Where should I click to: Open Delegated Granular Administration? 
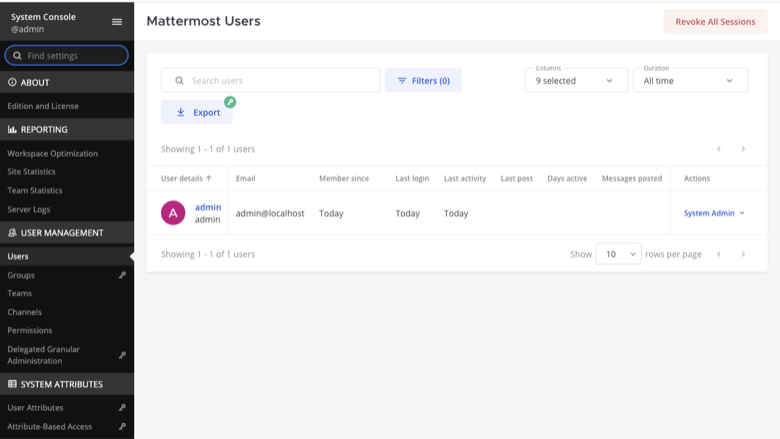click(43, 355)
